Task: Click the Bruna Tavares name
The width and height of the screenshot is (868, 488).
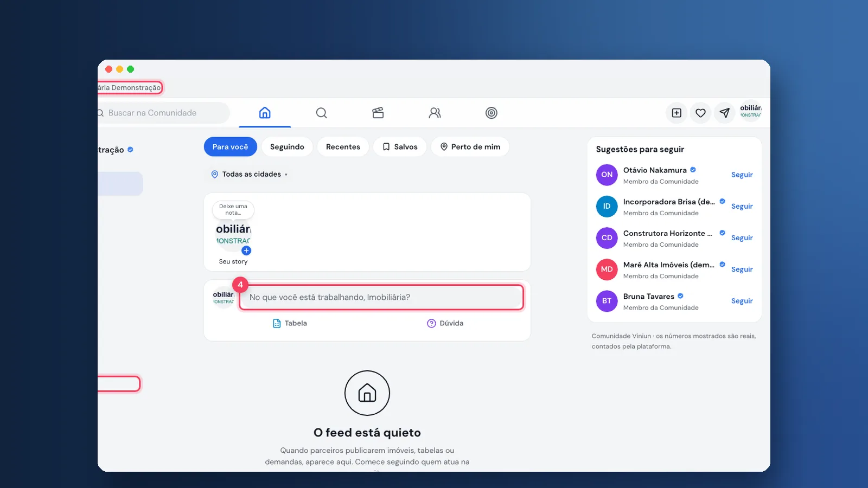Action: click(x=649, y=297)
